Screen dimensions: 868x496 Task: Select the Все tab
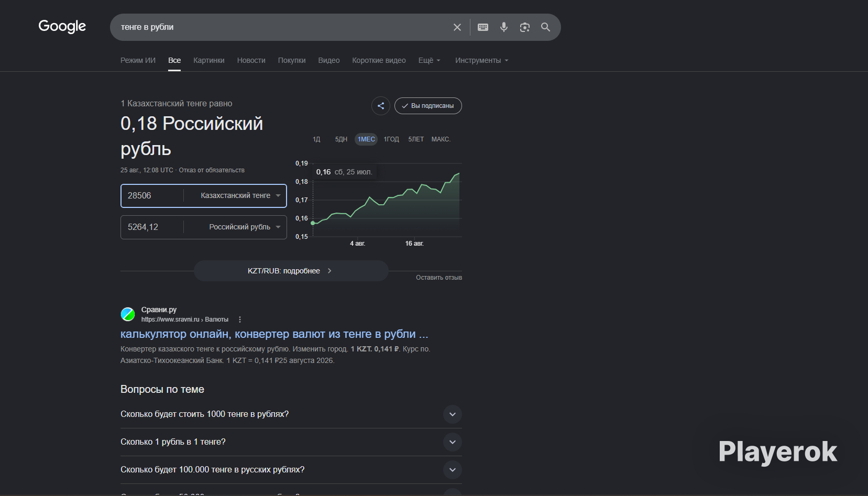tap(174, 60)
